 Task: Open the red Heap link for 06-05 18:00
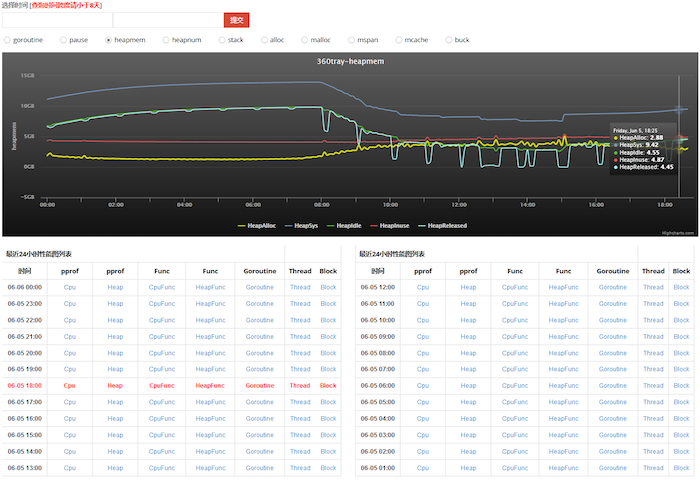(x=115, y=385)
